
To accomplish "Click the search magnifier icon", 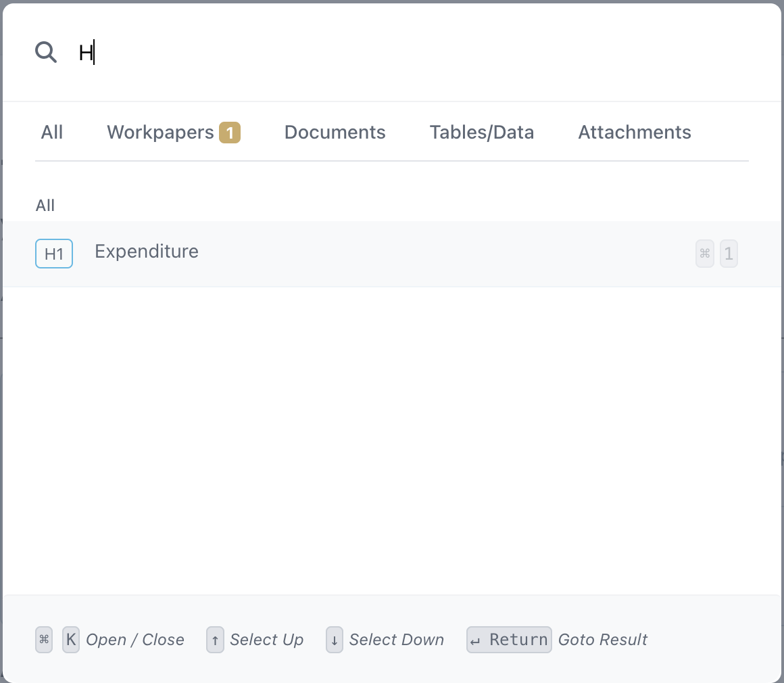I will [46, 52].
